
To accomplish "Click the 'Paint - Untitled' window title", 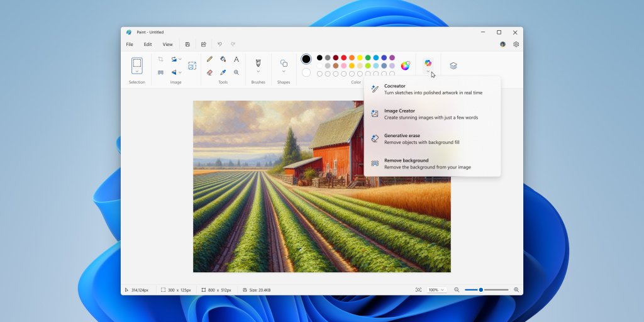I will coord(150,32).
